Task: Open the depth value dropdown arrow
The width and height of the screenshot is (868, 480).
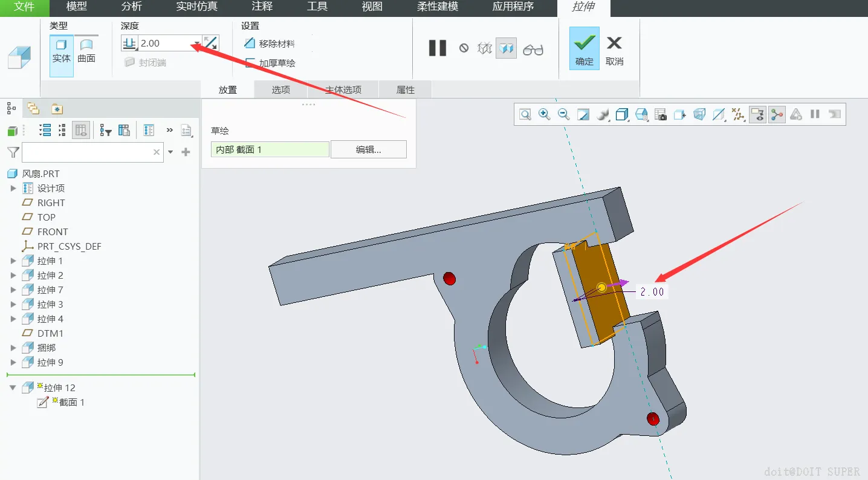Action: [197, 44]
